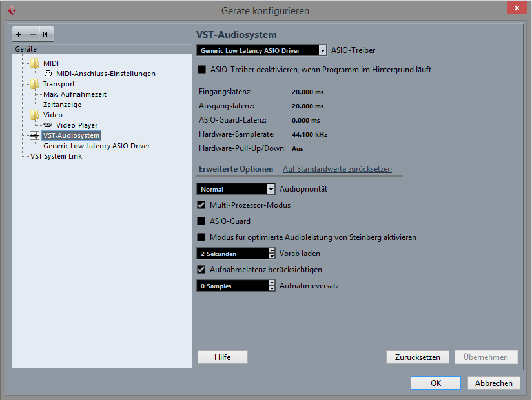Select MIDI-Anschluss-Einstellungen entry
This screenshot has height=400, width=532.
pos(106,74)
